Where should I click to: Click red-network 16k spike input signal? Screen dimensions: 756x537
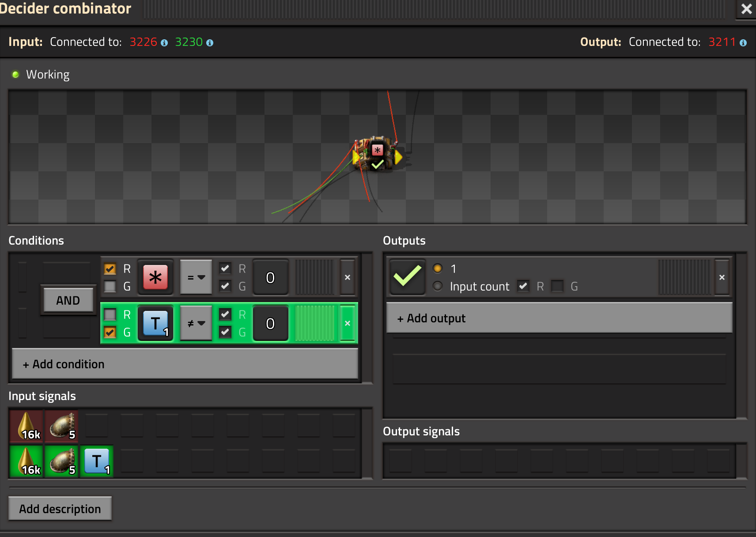pyautogui.click(x=26, y=426)
